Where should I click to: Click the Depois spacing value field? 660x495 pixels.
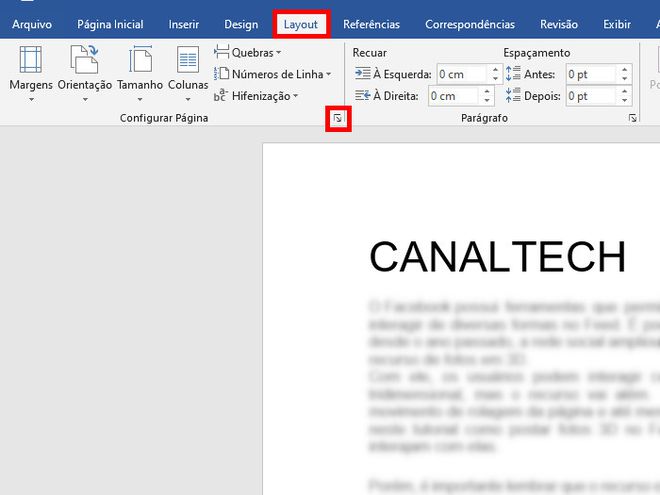(x=591, y=96)
